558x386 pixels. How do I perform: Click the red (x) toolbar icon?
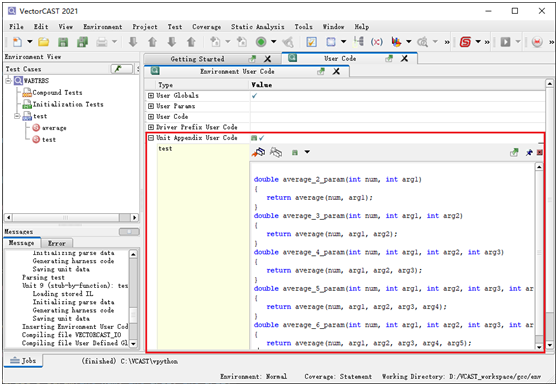(x=377, y=42)
